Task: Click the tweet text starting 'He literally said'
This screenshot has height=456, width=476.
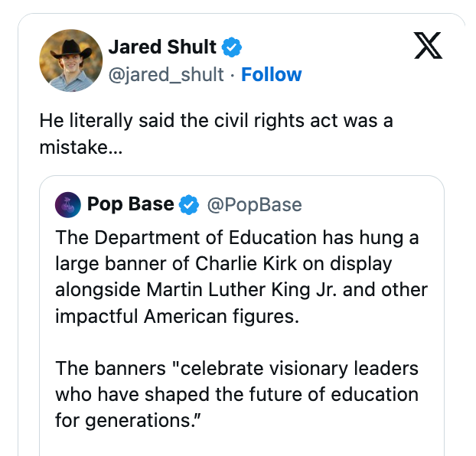Action: [x=216, y=134]
